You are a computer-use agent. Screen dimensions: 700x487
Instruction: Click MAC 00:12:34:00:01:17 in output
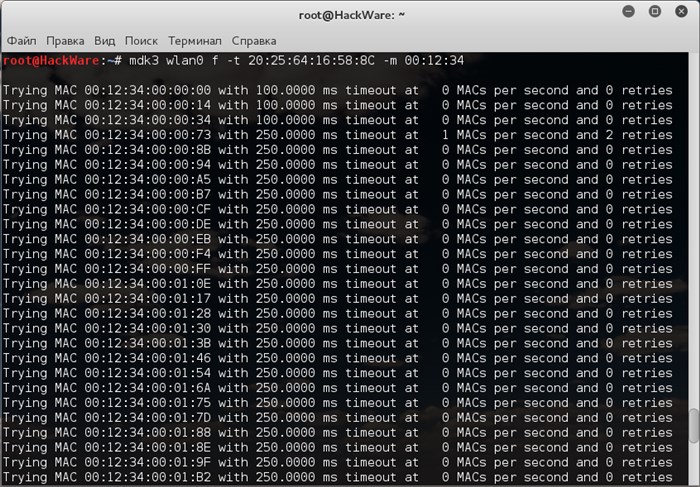pos(148,299)
